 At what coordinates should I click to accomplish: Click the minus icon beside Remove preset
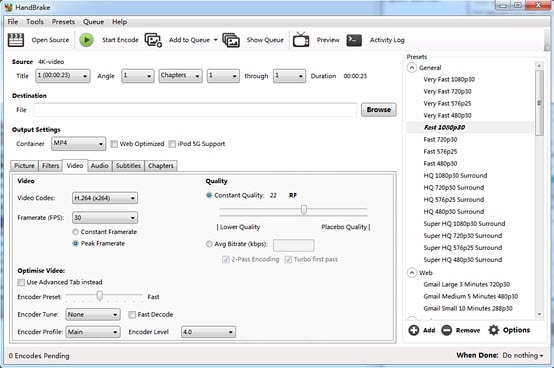click(447, 330)
